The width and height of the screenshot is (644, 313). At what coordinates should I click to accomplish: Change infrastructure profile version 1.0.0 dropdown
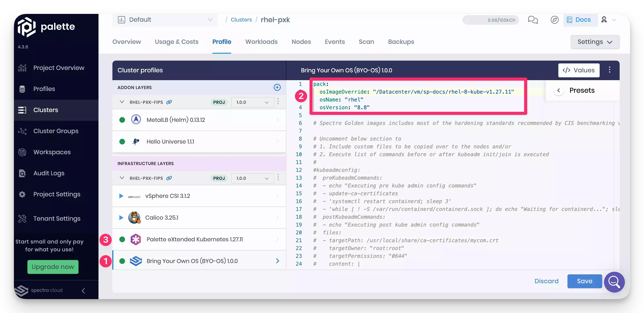(x=252, y=178)
